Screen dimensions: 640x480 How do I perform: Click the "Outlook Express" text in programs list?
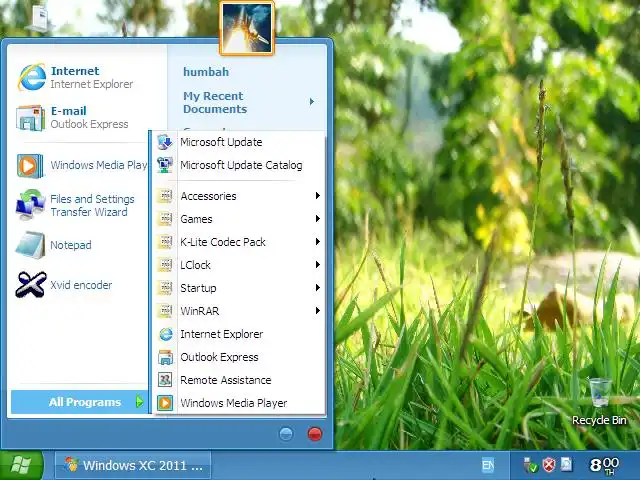point(219,357)
